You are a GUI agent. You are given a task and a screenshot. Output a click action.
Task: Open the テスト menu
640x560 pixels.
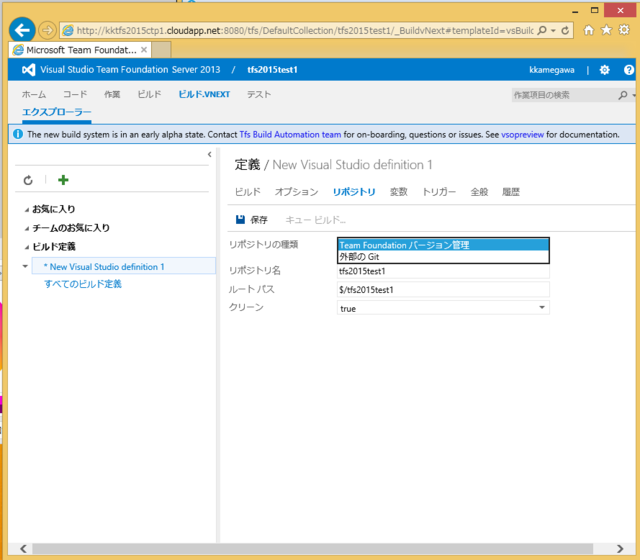coord(259,95)
